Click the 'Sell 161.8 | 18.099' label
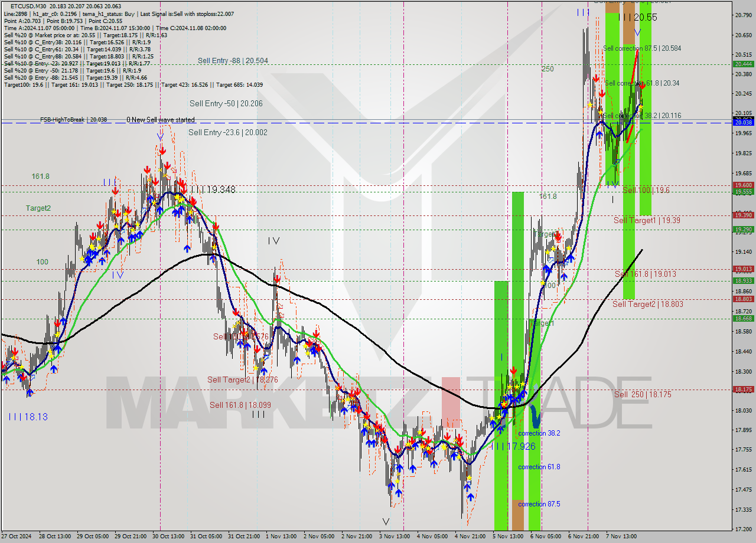This screenshot has height=543, width=756. 240,405
